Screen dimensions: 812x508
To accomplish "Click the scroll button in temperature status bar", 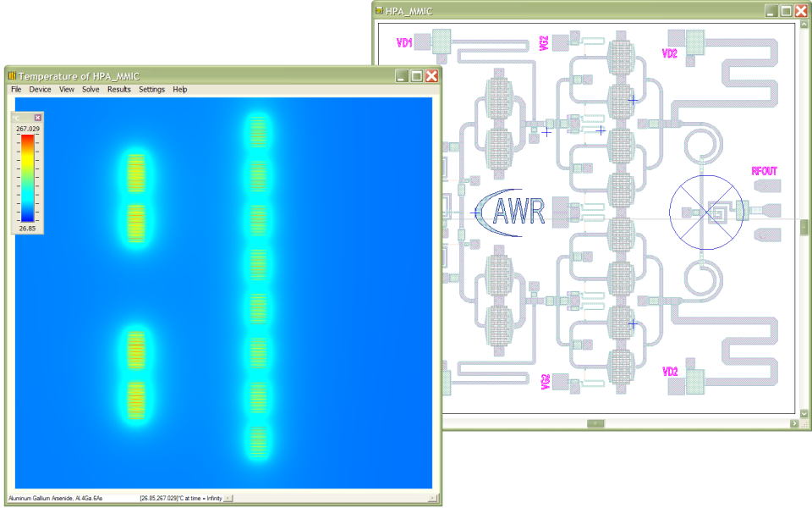I will (x=227, y=499).
